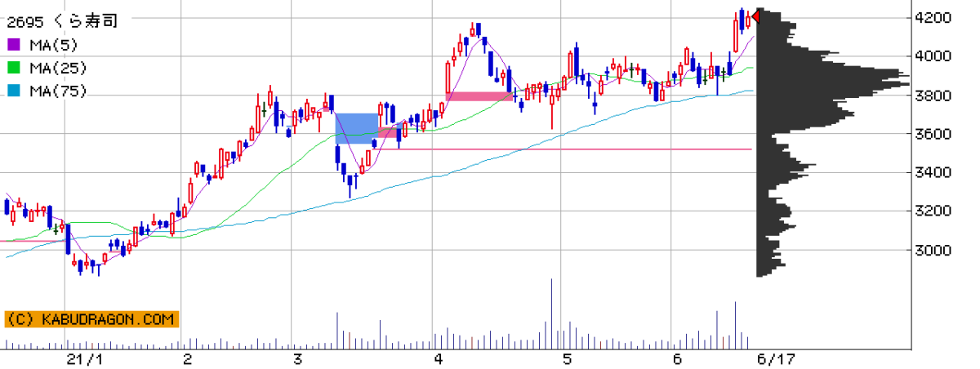Click the tallest volume bar near month 5
Screen dimensions: 980x369
[x=551, y=315]
